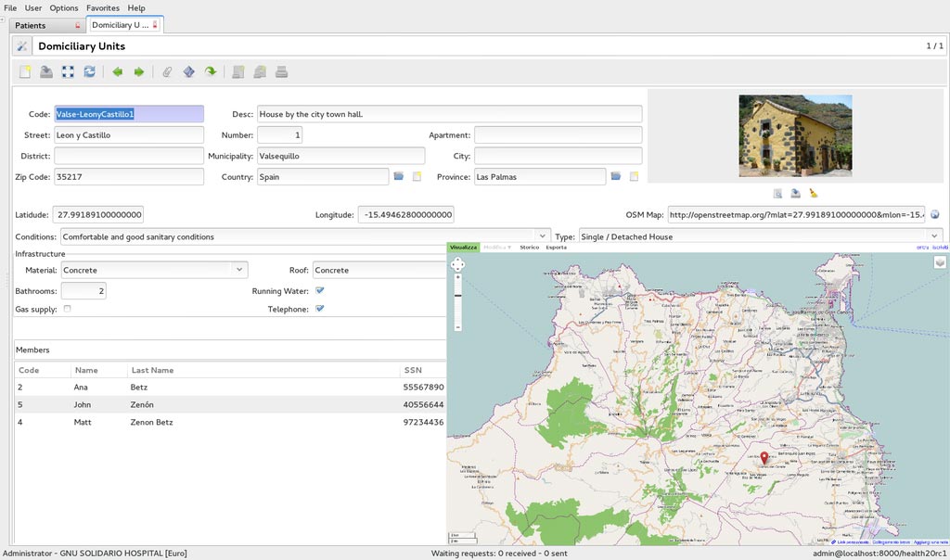Open the Favorites menu
Viewport: 950px width, 560px height.
point(102,7)
